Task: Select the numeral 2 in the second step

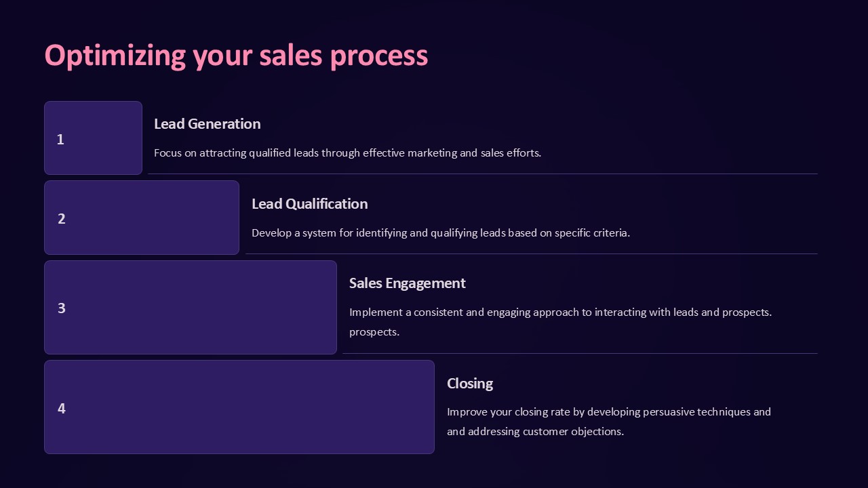Action: pyautogui.click(x=62, y=219)
